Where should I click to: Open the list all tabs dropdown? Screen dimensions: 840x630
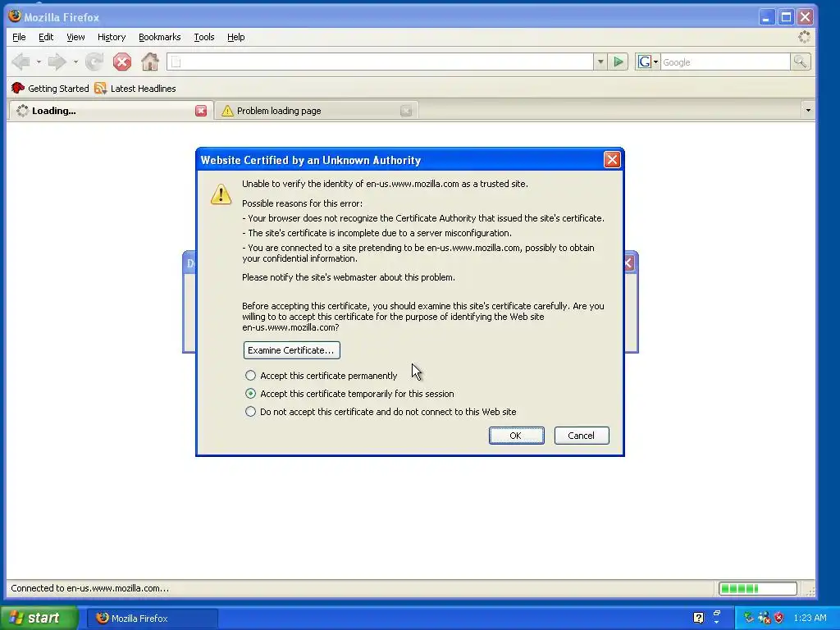click(808, 111)
